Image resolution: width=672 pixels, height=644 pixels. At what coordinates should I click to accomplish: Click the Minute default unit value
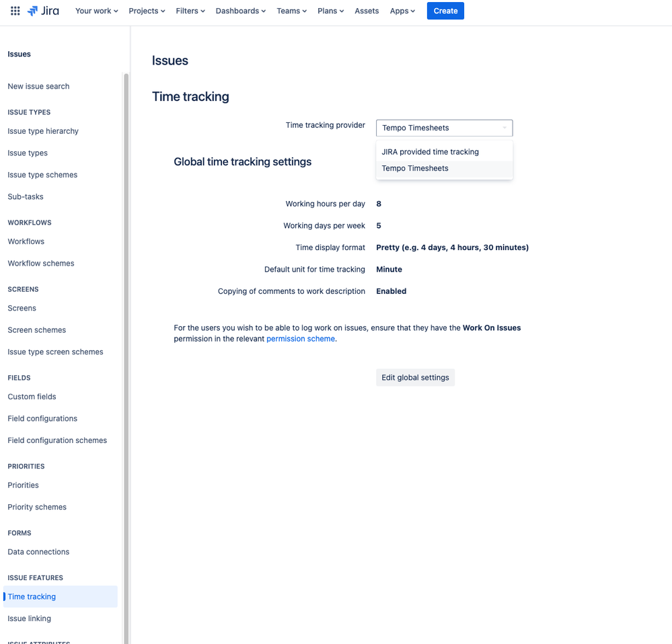click(389, 270)
